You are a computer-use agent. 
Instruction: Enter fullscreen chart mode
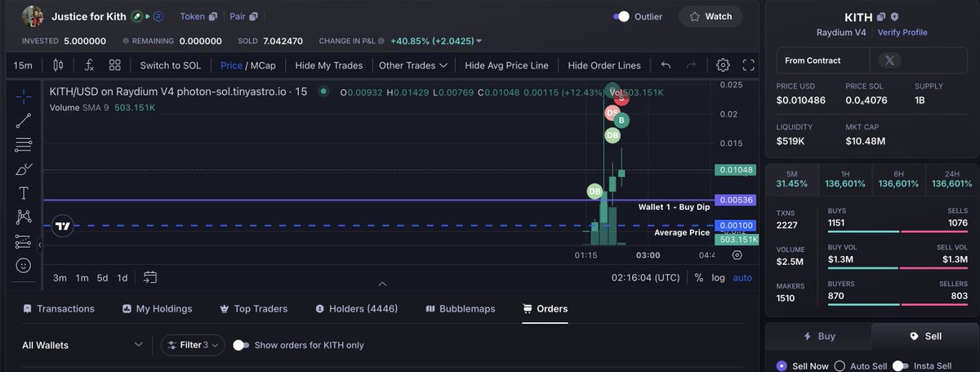click(x=748, y=65)
